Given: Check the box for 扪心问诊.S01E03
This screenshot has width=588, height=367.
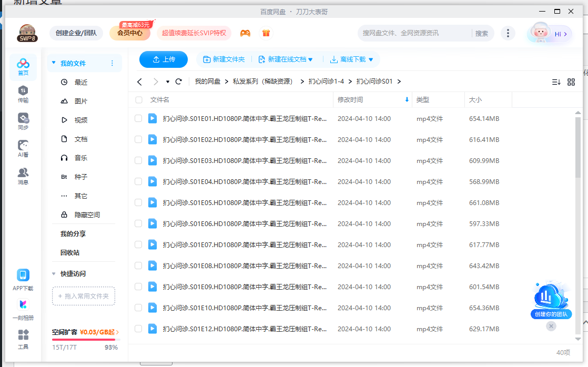Looking at the screenshot, I should pos(138,160).
